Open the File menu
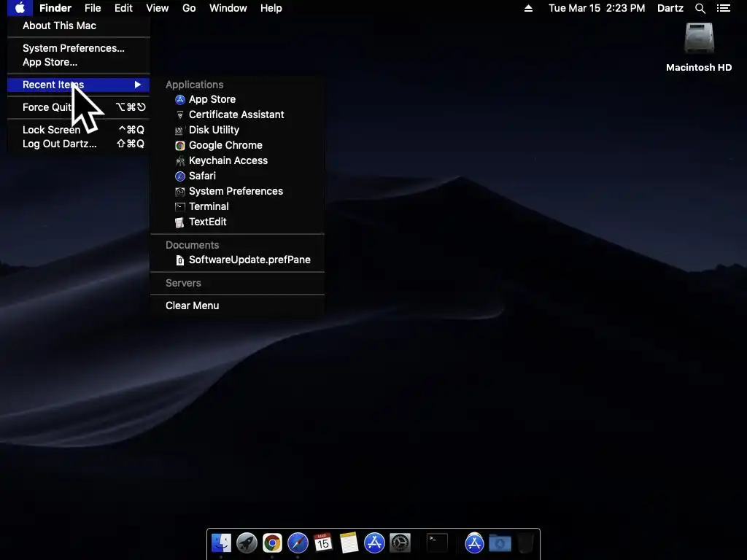Viewport: 747px width, 560px height. [93, 8]
